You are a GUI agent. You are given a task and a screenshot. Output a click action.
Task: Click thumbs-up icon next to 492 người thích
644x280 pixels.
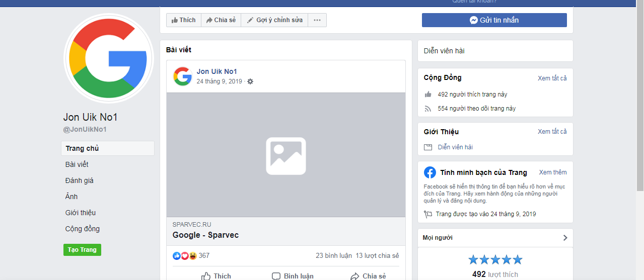[x=428, y=94]
